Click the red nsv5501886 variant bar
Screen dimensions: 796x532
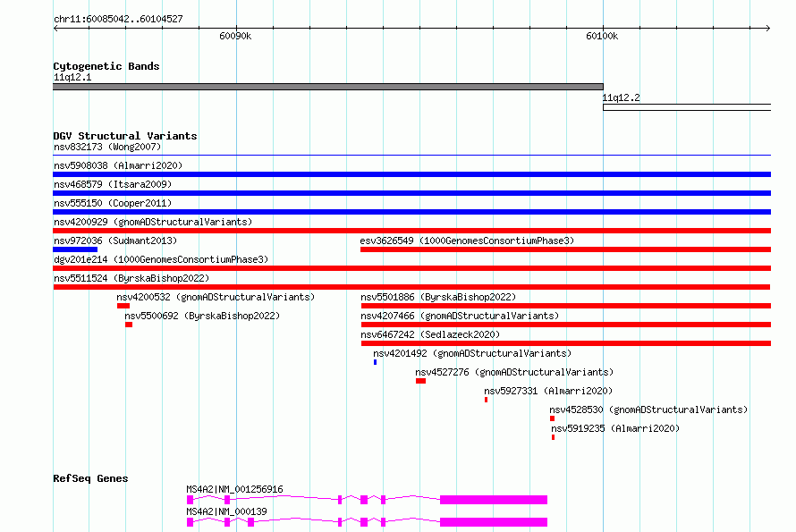click(x=566, y=306)
